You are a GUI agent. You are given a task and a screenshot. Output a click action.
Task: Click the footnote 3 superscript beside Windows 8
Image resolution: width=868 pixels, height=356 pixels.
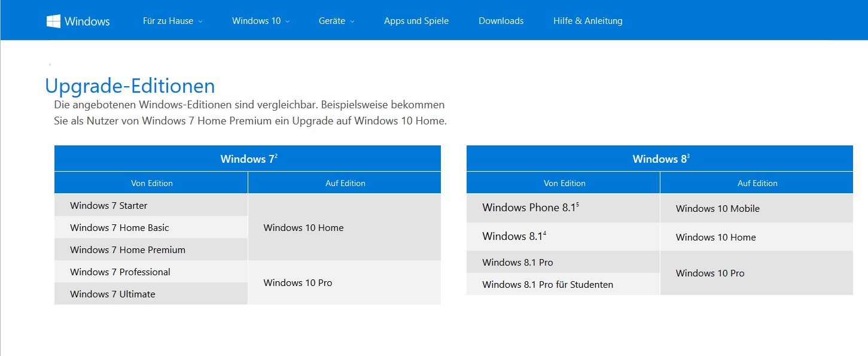pos(689,156)
